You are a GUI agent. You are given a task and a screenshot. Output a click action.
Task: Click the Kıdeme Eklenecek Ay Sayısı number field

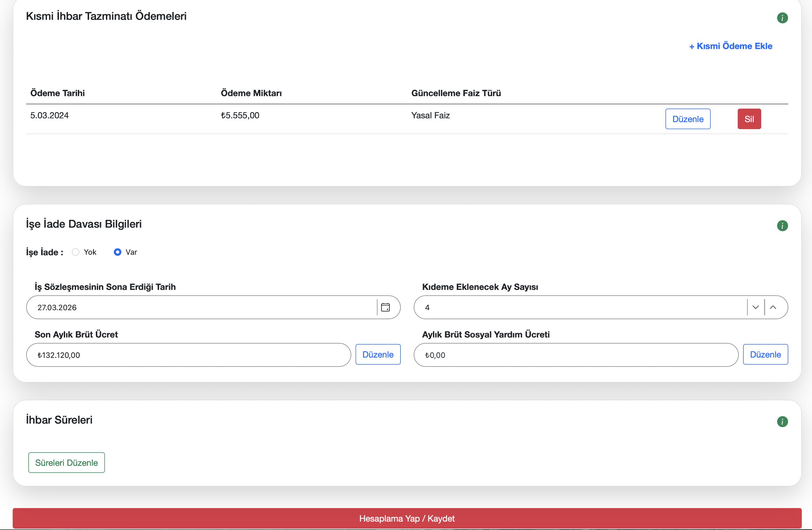pos(579,308)
